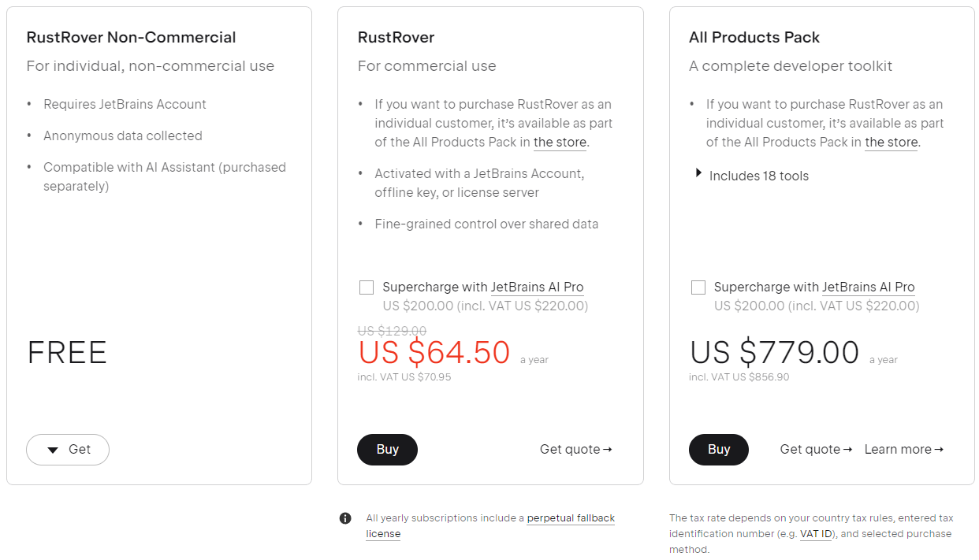Click the VAT ID link in tax note
Image resolution: width=979 pixels, height=560 pixels.
click(816, 534)
